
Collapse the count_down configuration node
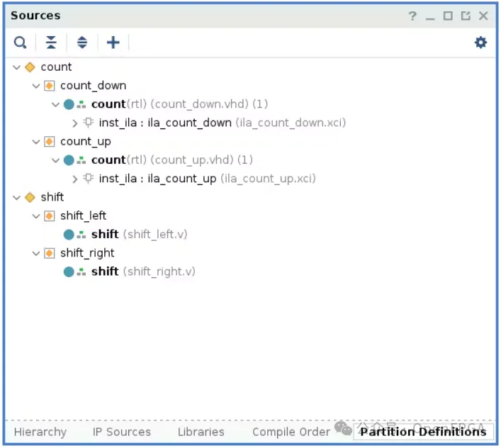[36, 86]
